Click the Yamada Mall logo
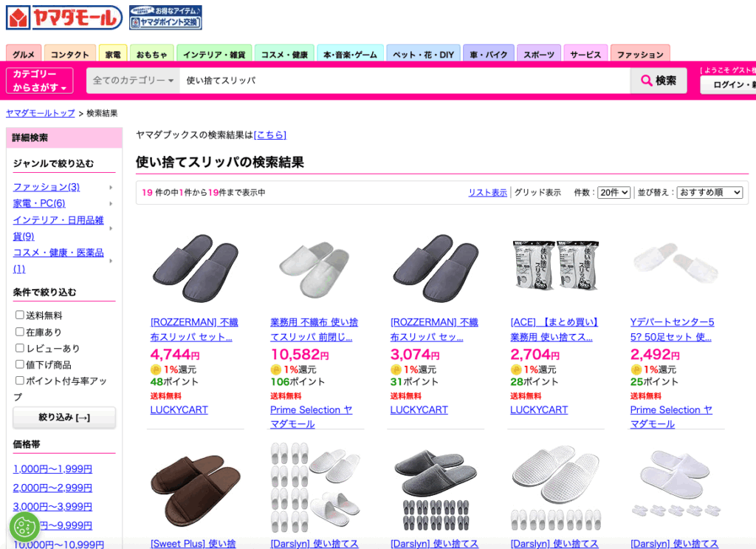 point(64,18)
